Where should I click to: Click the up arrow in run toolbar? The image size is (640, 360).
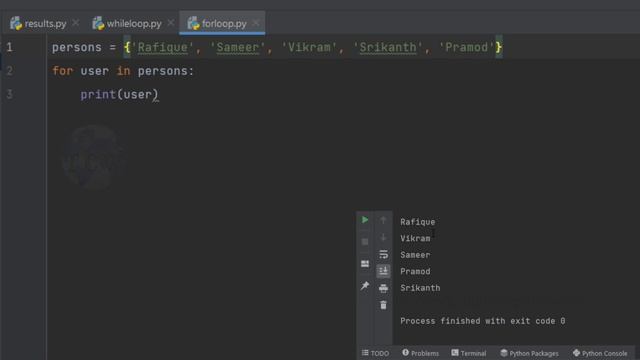[383, 220]
